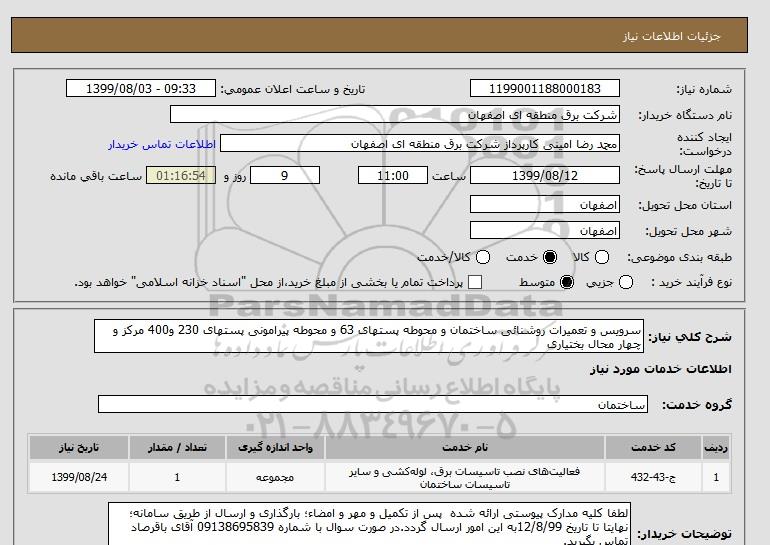This screenshot has width=770, height=545.
Task: Click the ساعت باقی مانده label
Action: pyautogui.click(x=96, y=176)
